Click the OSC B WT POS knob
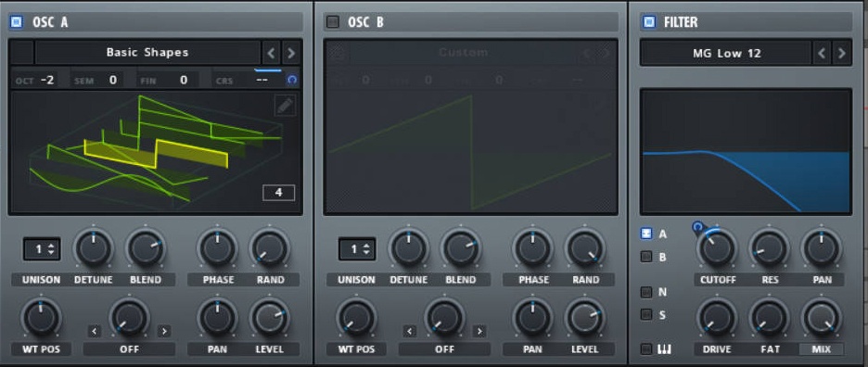 coord(356,318)
